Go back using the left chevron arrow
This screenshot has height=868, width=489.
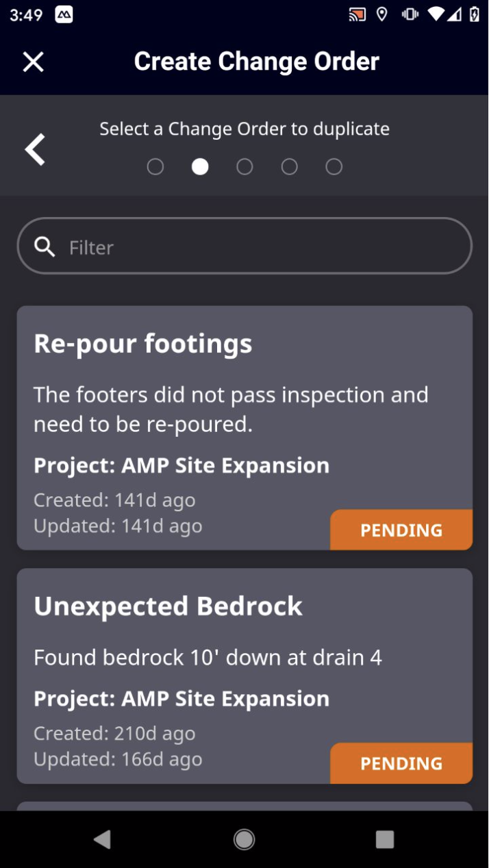point(35,149)
